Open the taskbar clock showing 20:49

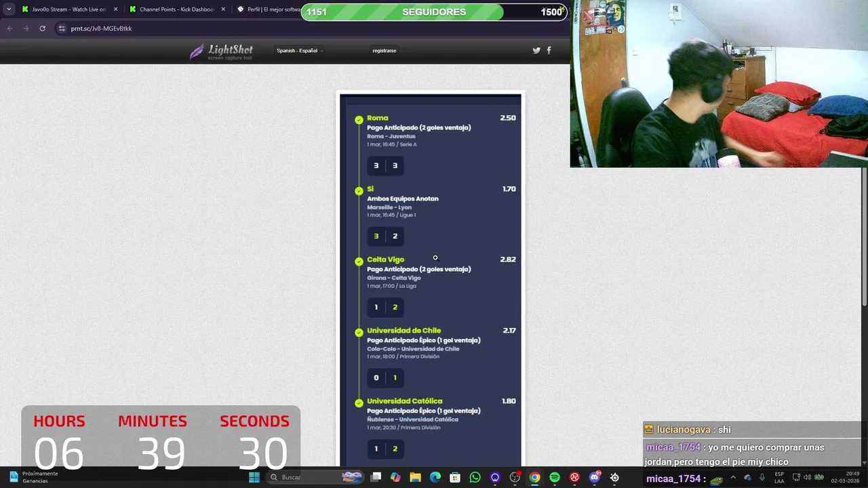coord(845,477)
